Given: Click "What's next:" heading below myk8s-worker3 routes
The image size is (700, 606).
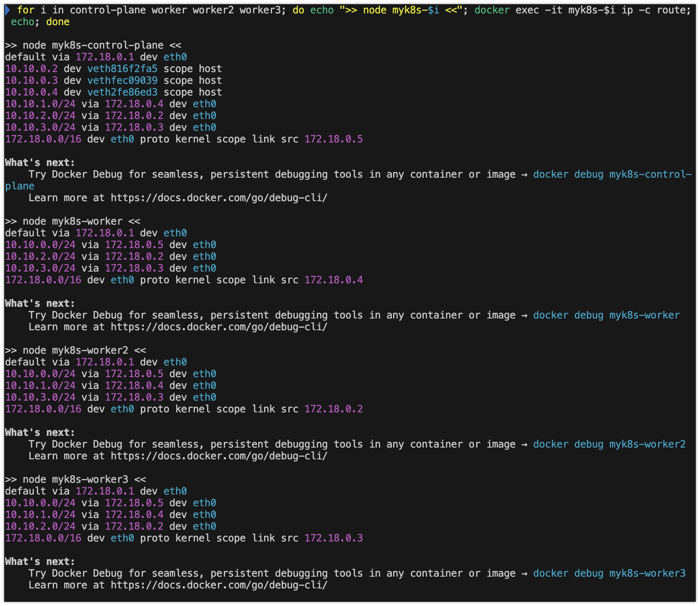Looking at the screenshot, I should pyautogui.click(x=40, y=562).
